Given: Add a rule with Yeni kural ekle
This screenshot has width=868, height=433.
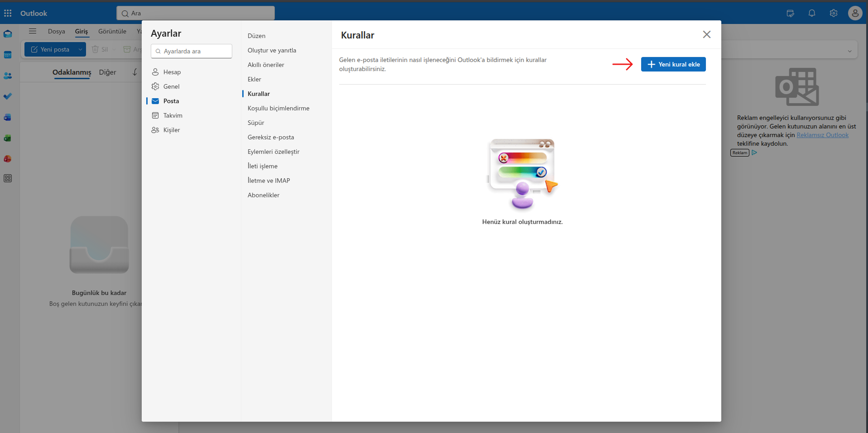Looking at the screenshot, I should click(x=673, y=64).
